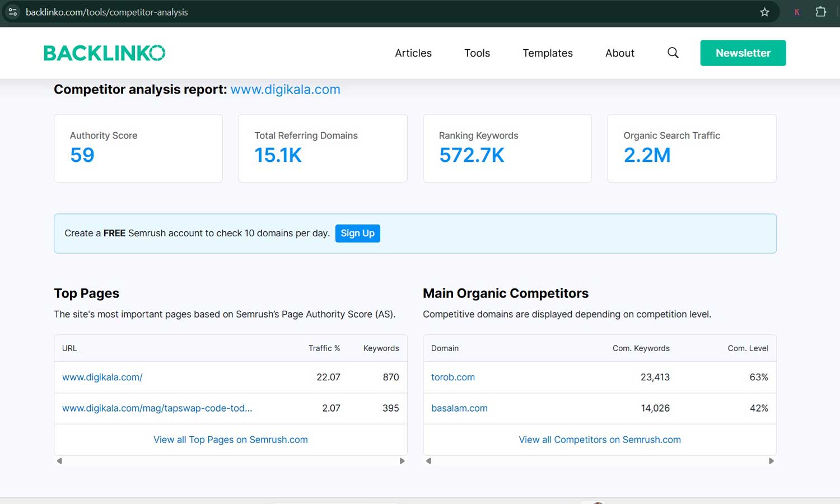Click the site settings icon in address bar
The height and width of the screenshot is (504, 840).
click(12, 12)
